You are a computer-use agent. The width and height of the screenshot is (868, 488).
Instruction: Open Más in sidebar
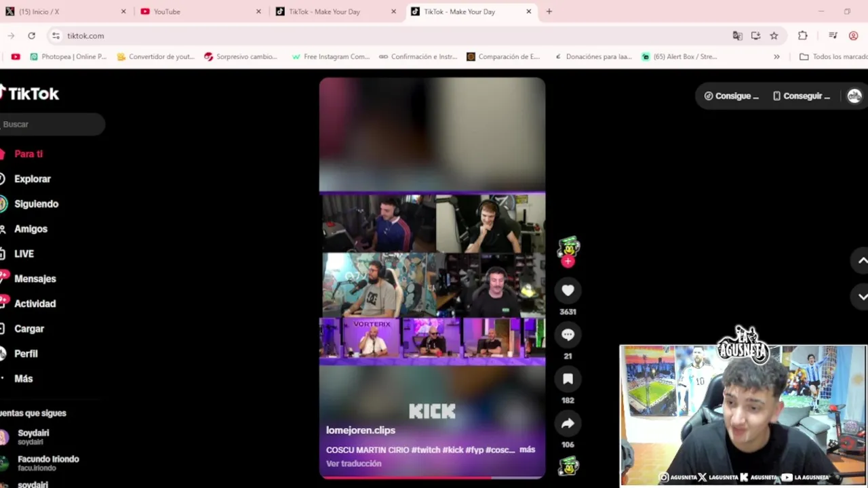point(23,379)
